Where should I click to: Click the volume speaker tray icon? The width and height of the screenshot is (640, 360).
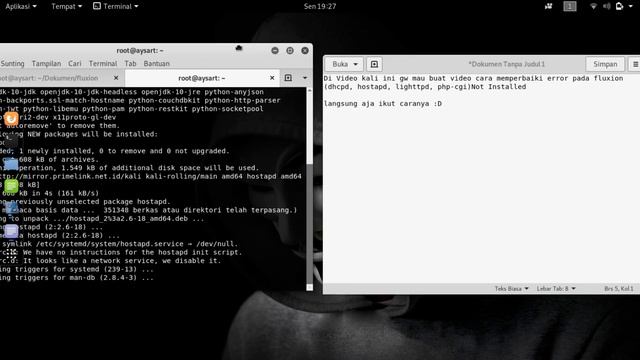(x=607, y=6)
